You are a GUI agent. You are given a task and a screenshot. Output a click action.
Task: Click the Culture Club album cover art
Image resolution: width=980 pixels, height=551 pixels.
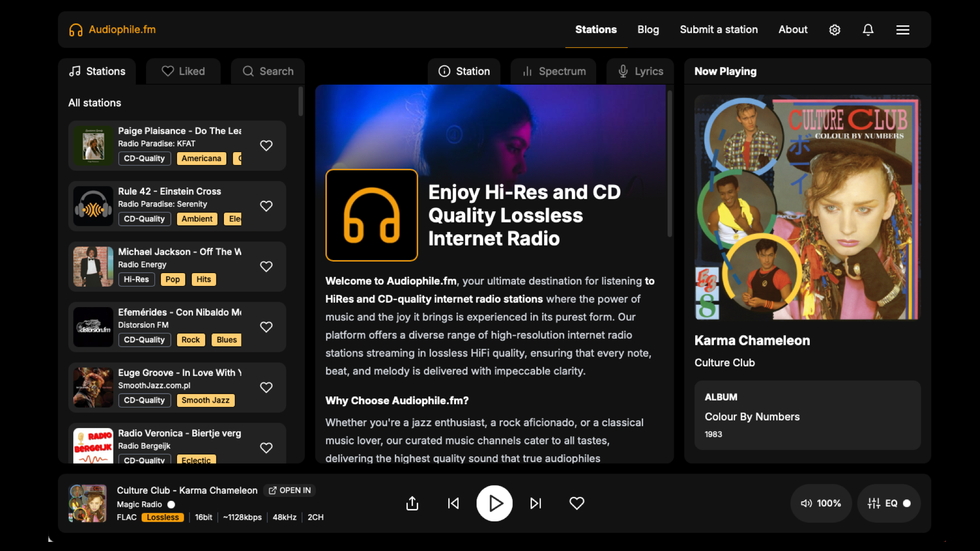point(807,207)
